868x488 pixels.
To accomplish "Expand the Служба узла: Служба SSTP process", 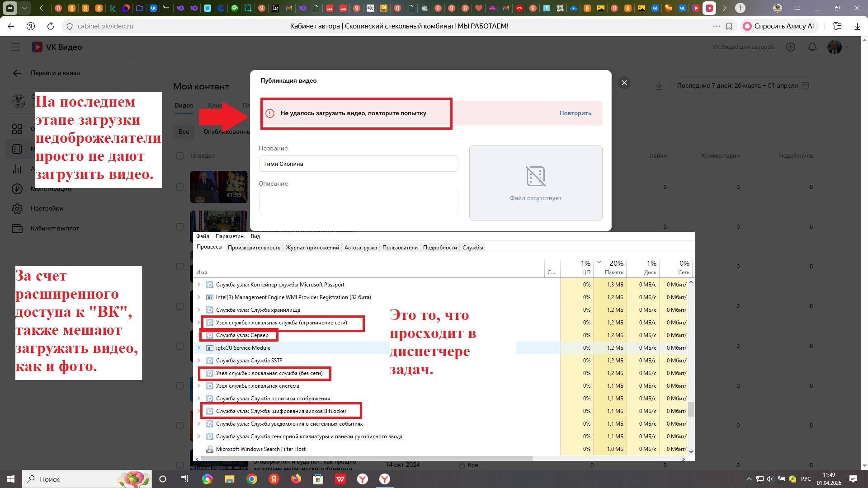I will pos(198,361).
